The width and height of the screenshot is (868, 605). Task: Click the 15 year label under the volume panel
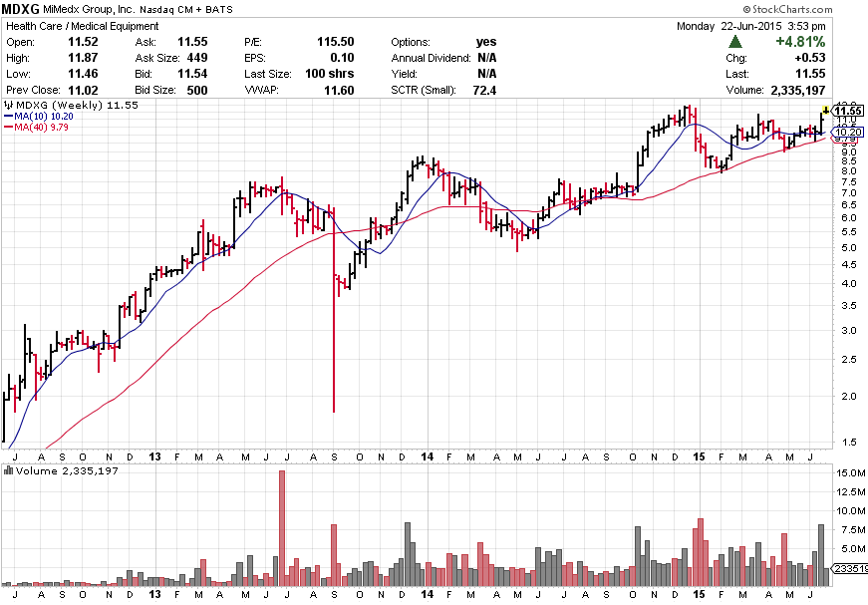(x=700, y=594)
